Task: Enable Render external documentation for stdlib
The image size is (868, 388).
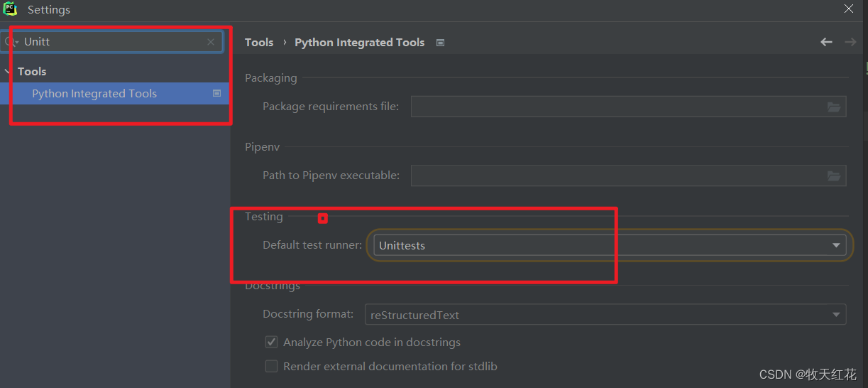Action: (x=271, y=367)
